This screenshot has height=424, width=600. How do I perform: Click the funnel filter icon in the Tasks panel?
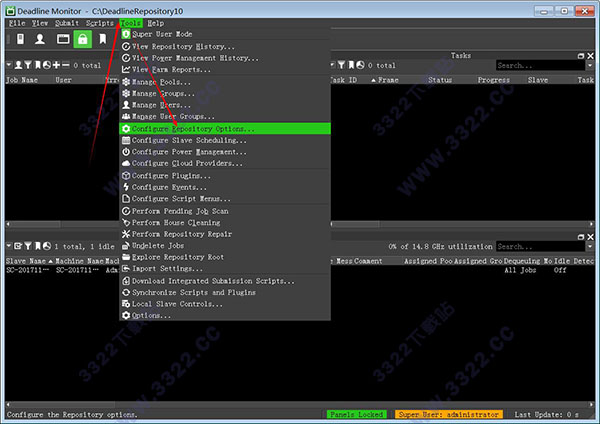pos(341,65)
